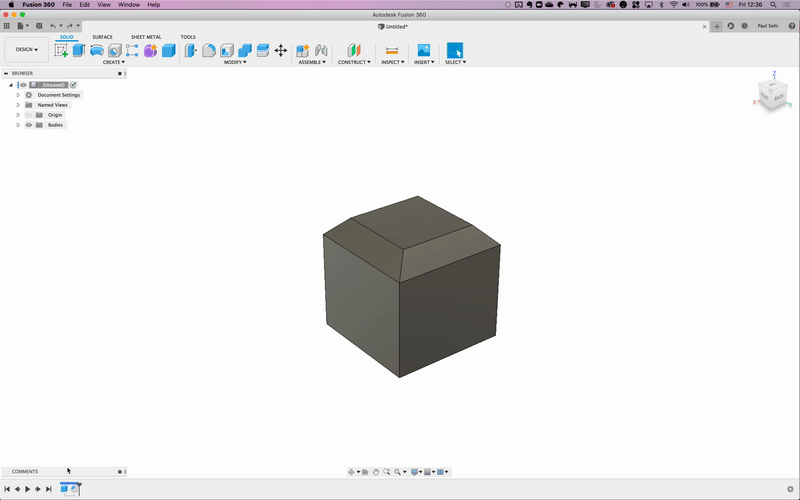Open the SELECT dropdown menu
The image size is (800, 500).
(455, 62)
